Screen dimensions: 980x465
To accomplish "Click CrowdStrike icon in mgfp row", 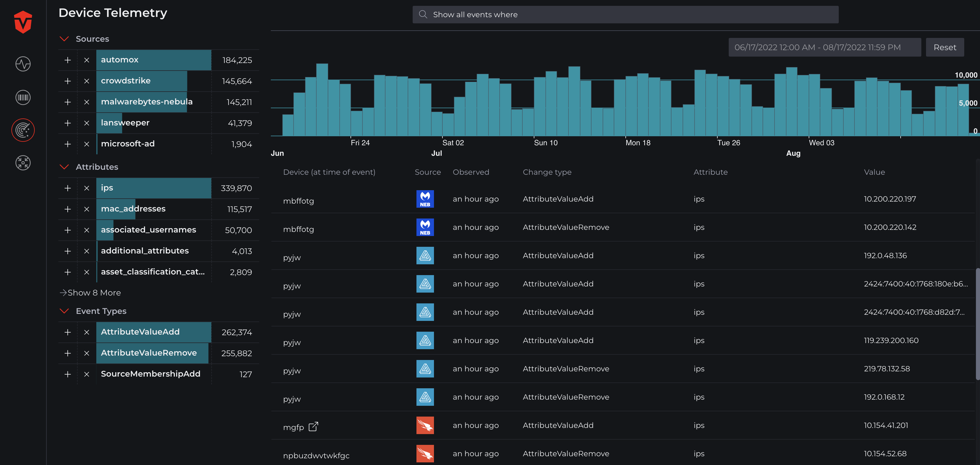I will (425, 425).
